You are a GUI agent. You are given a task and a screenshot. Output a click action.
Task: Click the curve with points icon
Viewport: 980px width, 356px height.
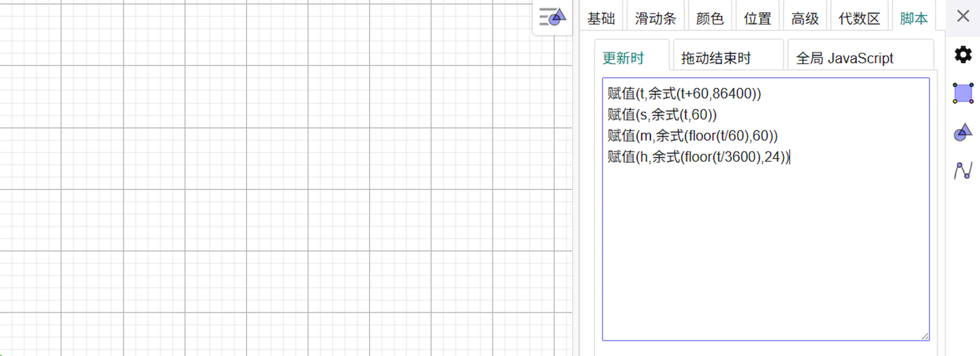point(962,170)
